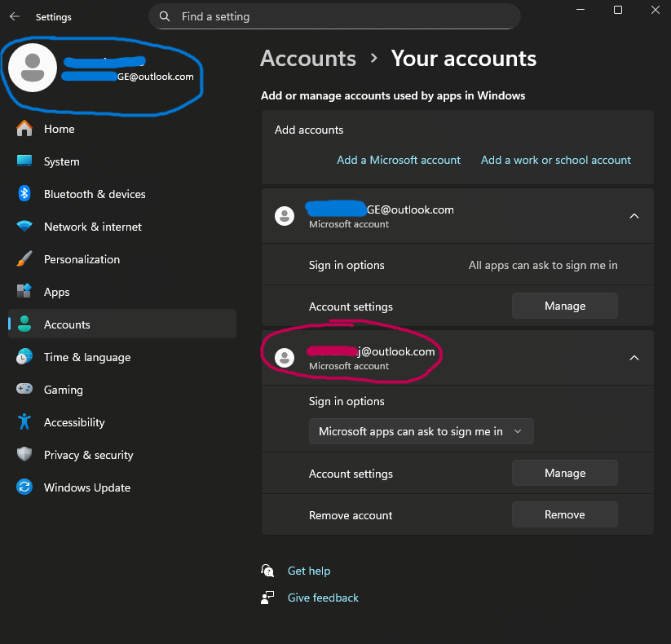Image resolution: width=671 pixels, height=644 pixels.
Task: Open the Microsoft apps sign-in dropdown
Action: pyautogui.click(x=421, y=431)
